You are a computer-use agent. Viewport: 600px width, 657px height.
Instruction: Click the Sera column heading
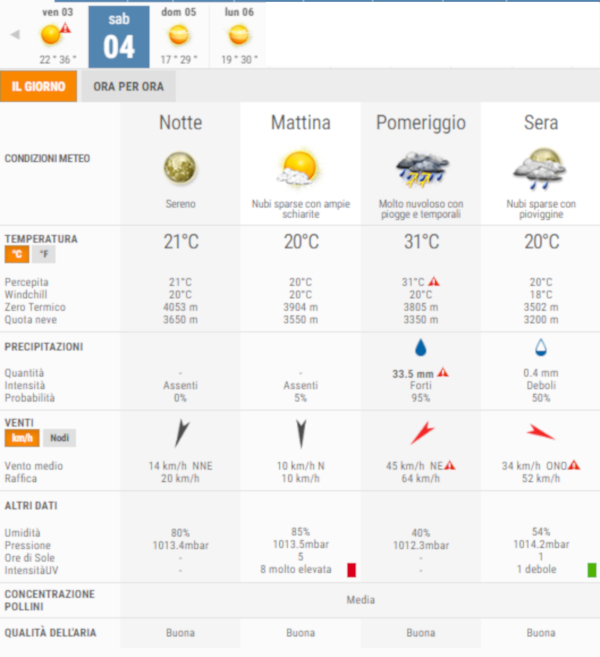click(541, 123)
